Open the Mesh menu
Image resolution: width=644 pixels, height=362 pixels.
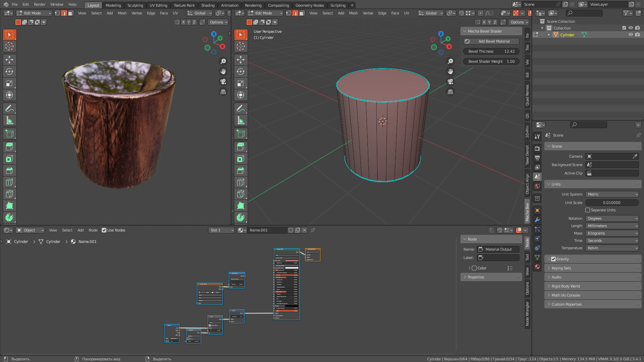122,13
